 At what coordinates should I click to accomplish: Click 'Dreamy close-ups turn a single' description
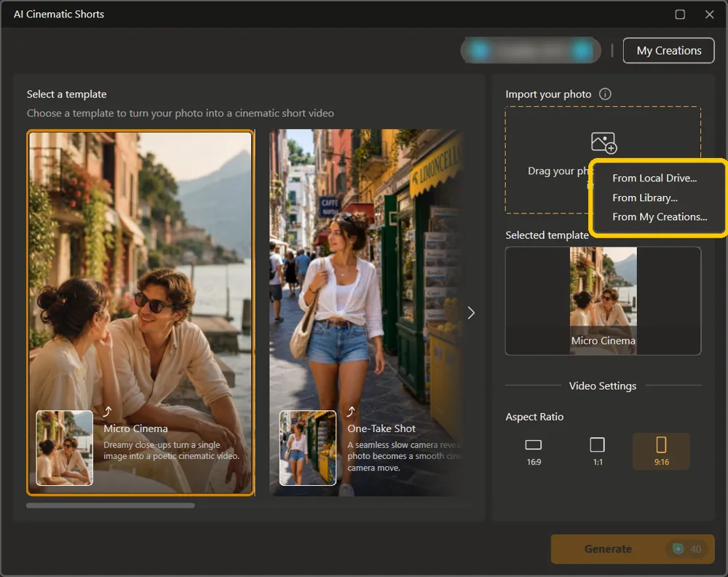(x=162, y=444)
